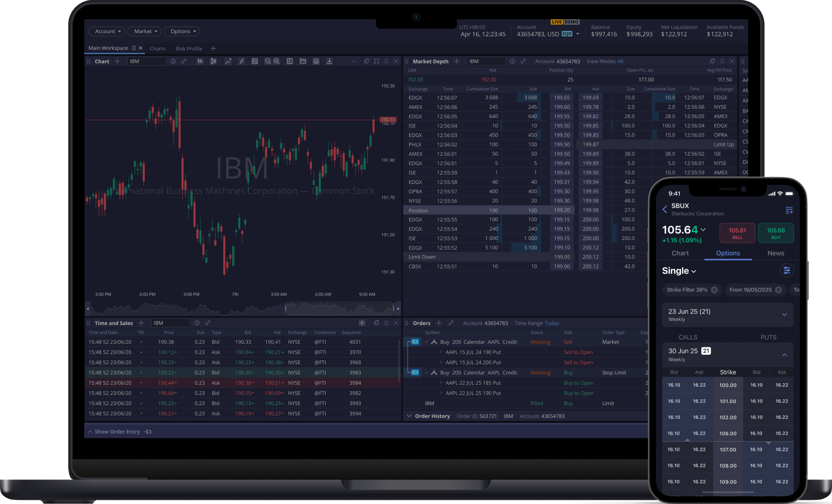Link the Orders panel
The width and height of the screenshot is (832, 504).
pos(451,323)
